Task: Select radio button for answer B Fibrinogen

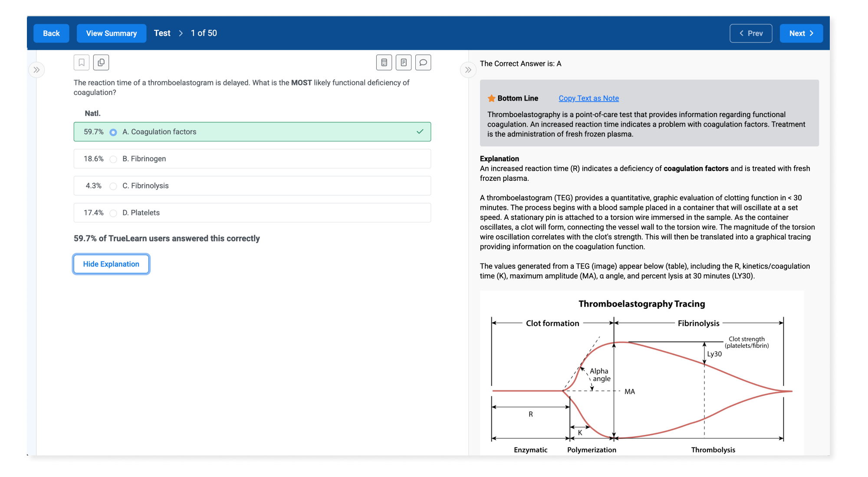Action: click(x=113, y=159)
